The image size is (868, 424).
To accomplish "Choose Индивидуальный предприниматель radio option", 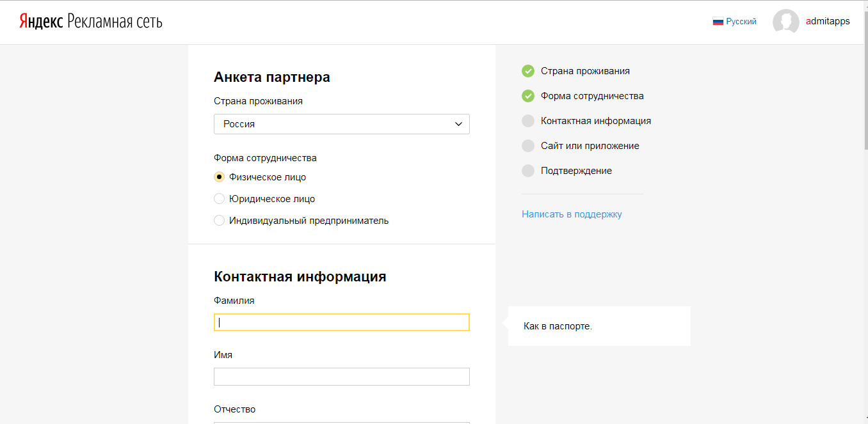I will coord(219,221).
